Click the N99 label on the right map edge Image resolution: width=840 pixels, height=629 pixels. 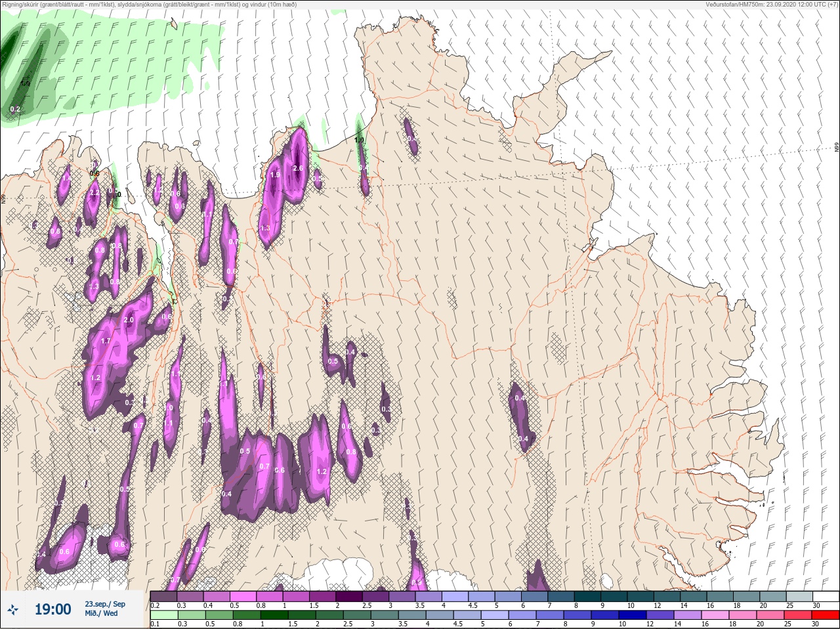point(836,148)
